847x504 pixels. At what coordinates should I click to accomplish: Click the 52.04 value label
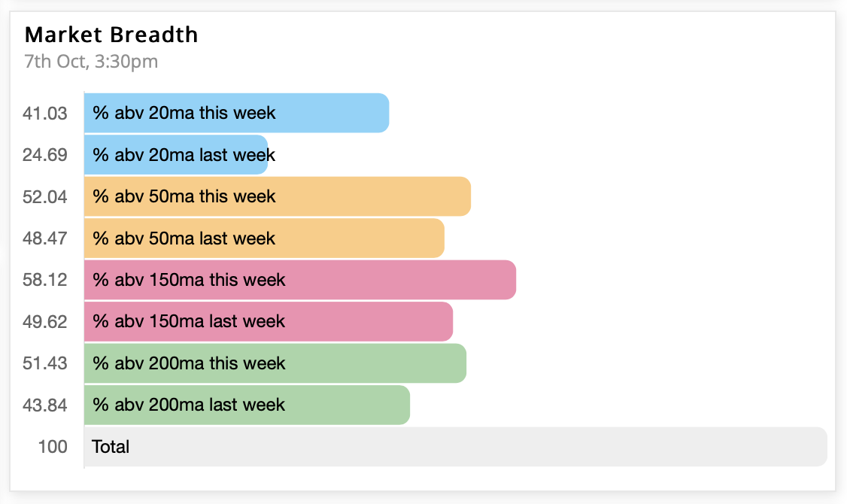[x=45, y=196]
